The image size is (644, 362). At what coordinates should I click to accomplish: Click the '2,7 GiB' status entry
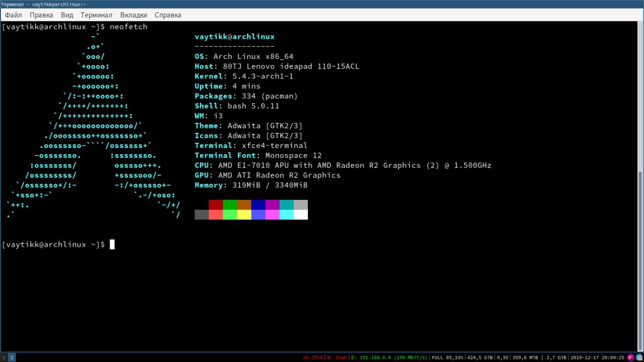point(556,357)
